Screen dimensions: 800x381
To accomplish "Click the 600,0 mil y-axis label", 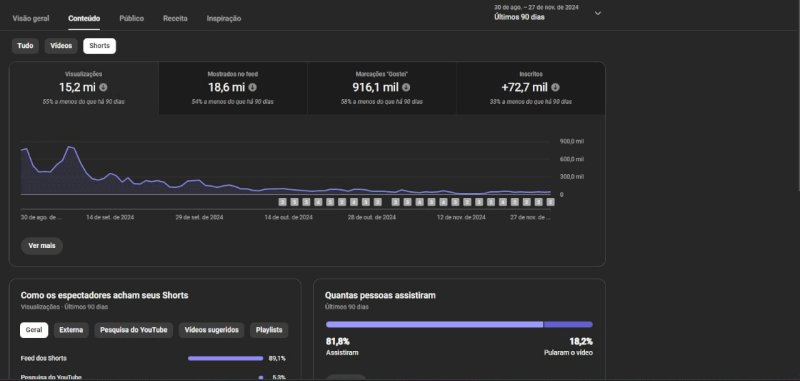I will [x=572, y=159].
